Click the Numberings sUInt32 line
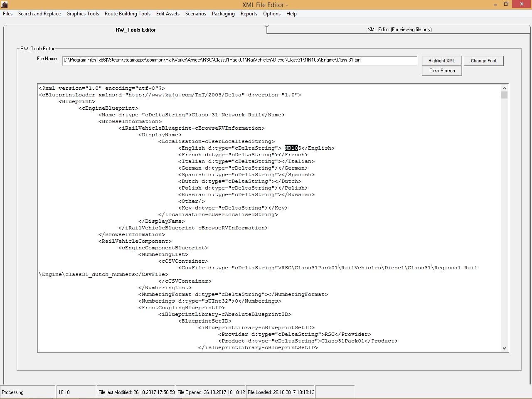 [210, 301]
